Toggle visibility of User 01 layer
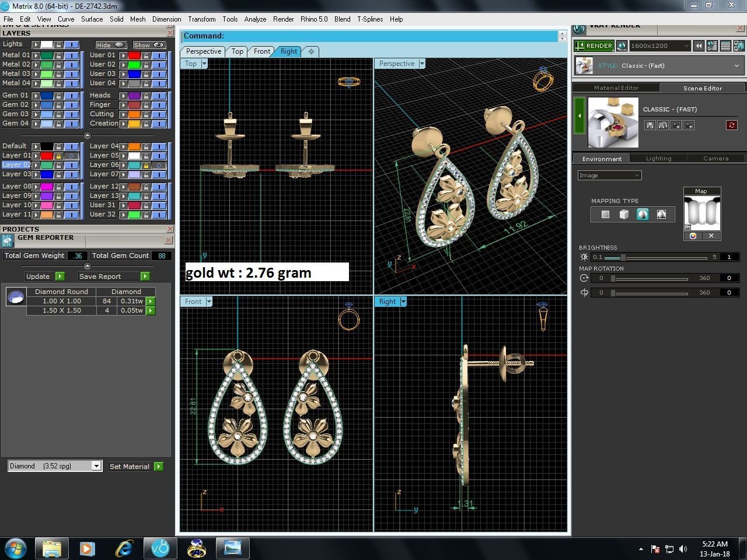747x560 pixels. (159, 55)
